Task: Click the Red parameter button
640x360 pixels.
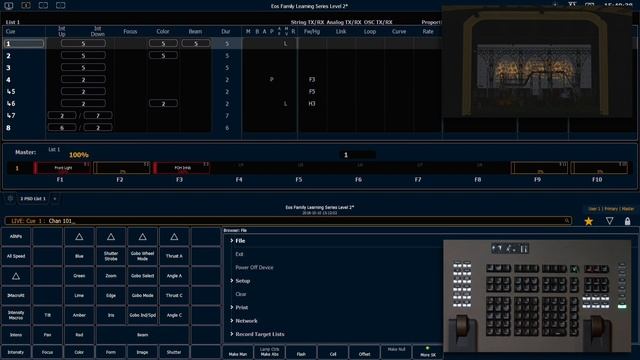Action: [x=79, y=335]
